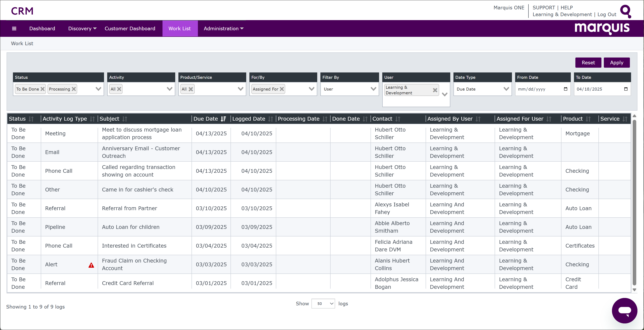The image size is (644, 330).
Task: Click the Reset button
Action: click(588, 62)
